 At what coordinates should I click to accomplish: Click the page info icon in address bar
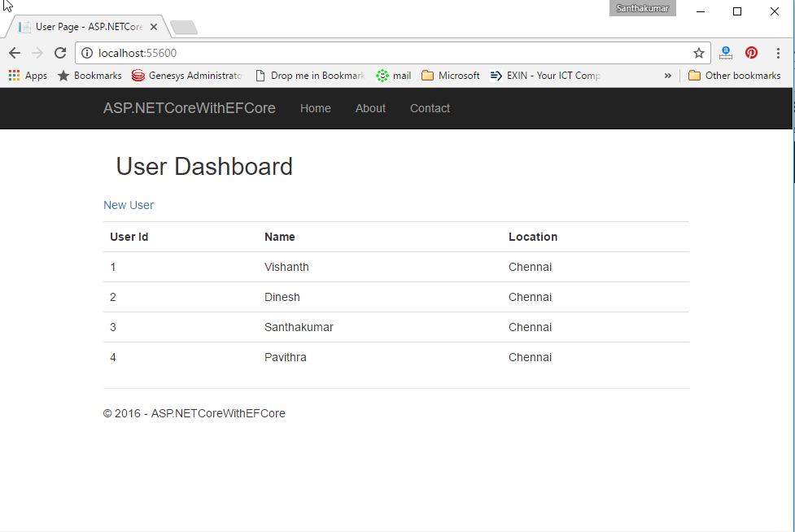coord(86,52)
